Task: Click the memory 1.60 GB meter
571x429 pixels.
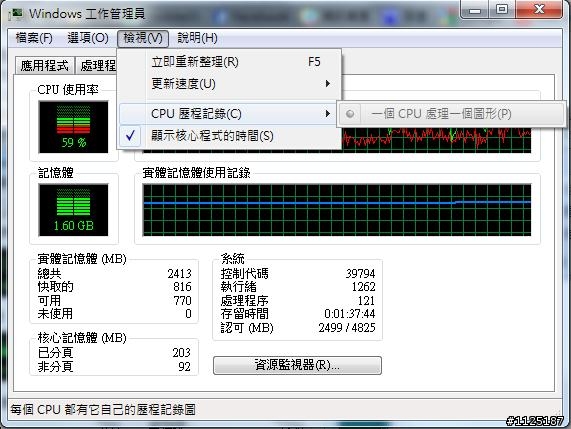Action: [74, 210]
